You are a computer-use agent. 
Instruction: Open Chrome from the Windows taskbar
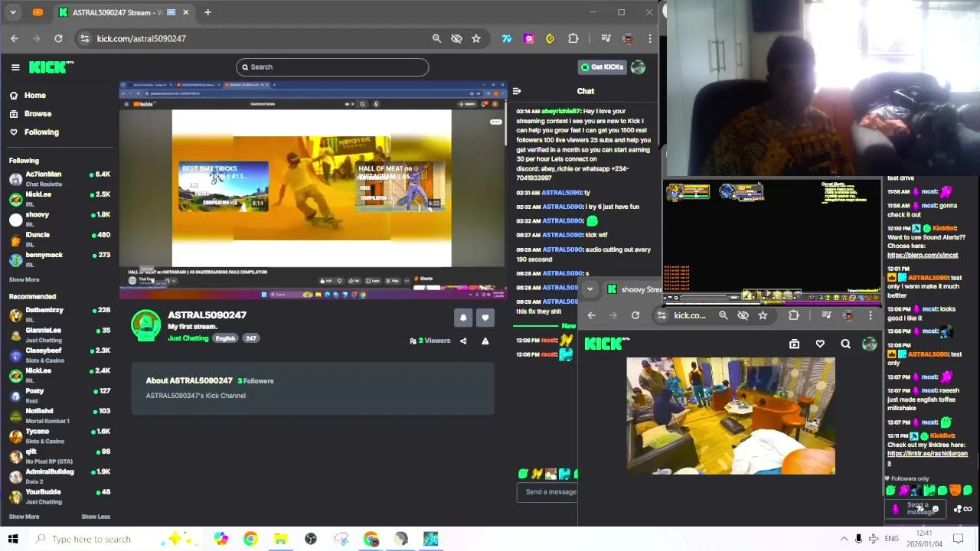pos(250,539)
